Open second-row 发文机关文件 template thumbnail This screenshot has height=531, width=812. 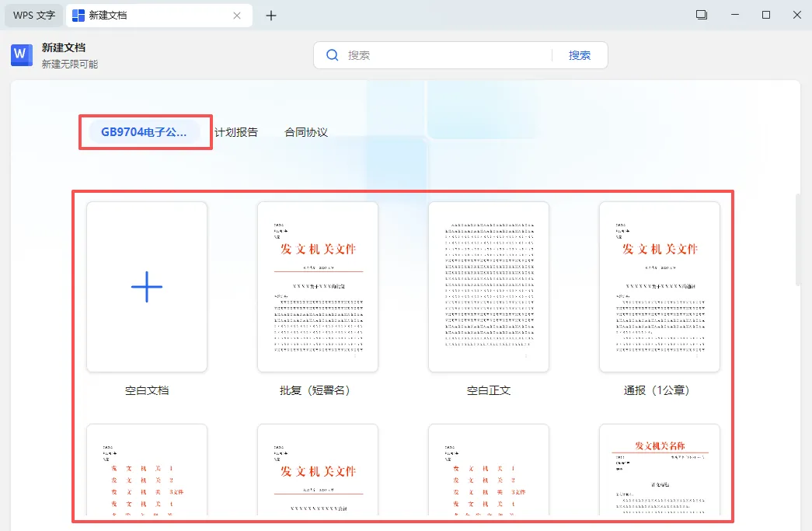(318, 470)
